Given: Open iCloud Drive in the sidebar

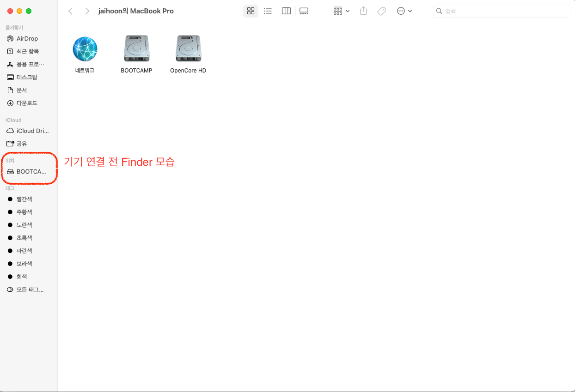Looking at the screenshot, I should pyautogui.click(x=29, y=131).
